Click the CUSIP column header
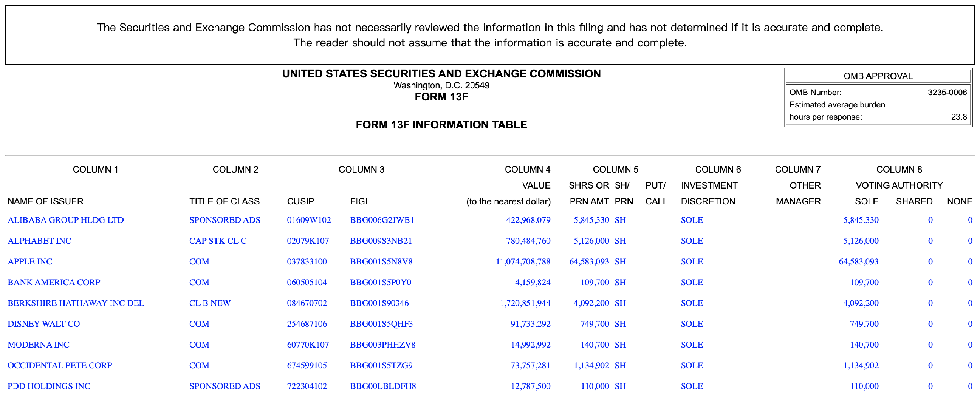 pos(300,201)
